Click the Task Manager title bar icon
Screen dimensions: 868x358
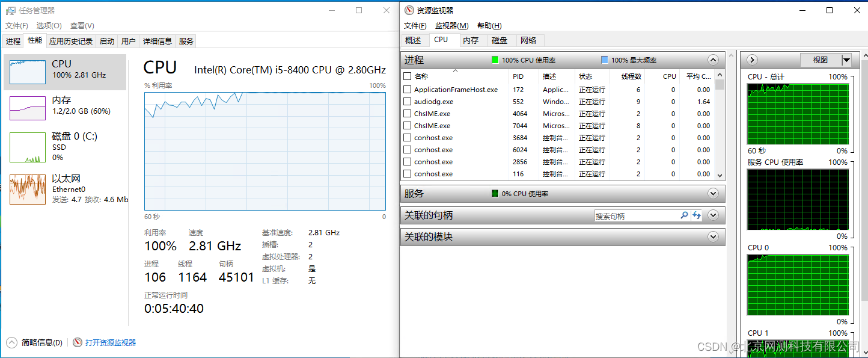click(x=11, y=10)
